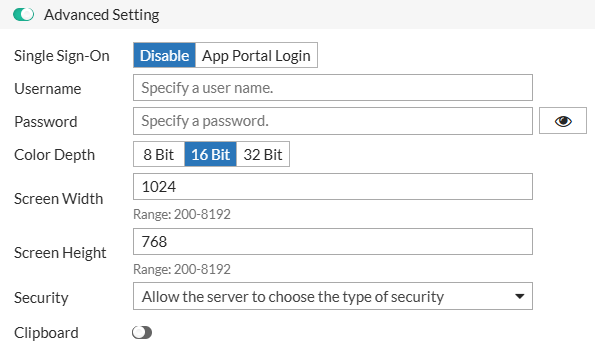
Task: Show the password with the eye icon
Action: (x=563, y=121)
